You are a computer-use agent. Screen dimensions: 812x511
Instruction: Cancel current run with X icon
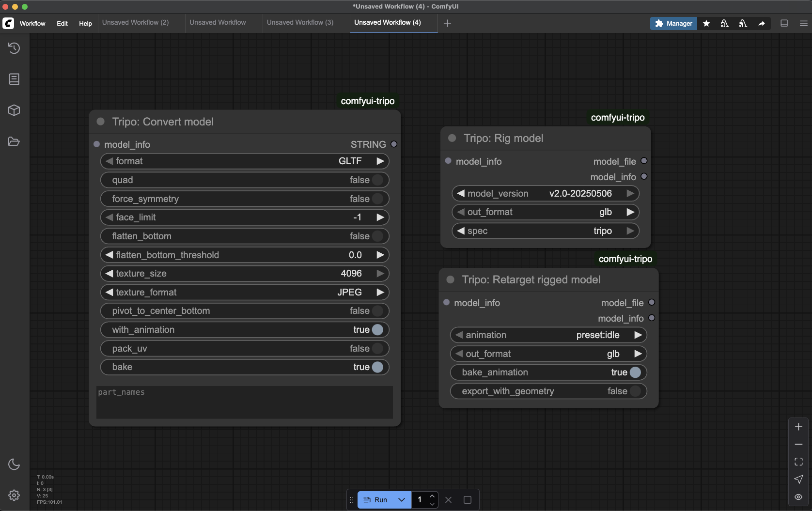(x=449, y=500)
